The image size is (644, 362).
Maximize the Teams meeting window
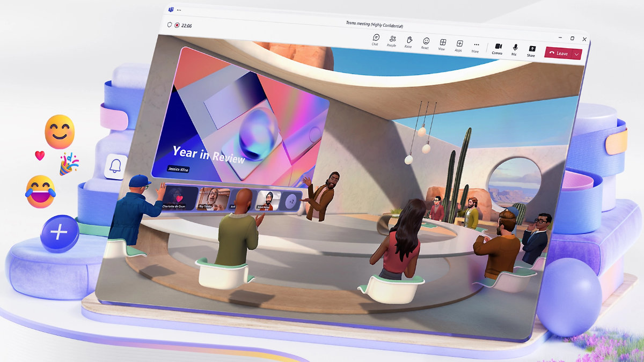click(572, 38)
